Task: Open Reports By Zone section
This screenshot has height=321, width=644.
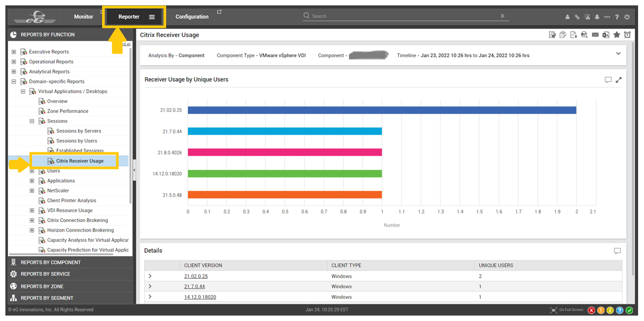Action: [70, 286]
